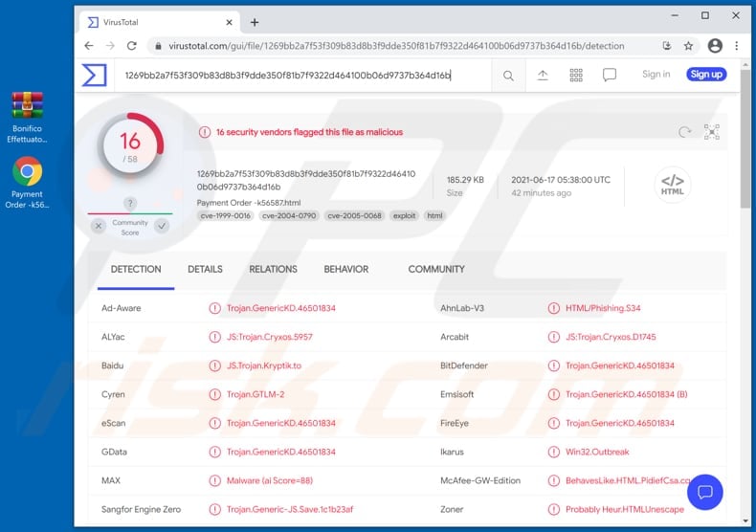Reanalyze file with refresh icon
This screenshot has width=756, height=532.
[684, 131]
